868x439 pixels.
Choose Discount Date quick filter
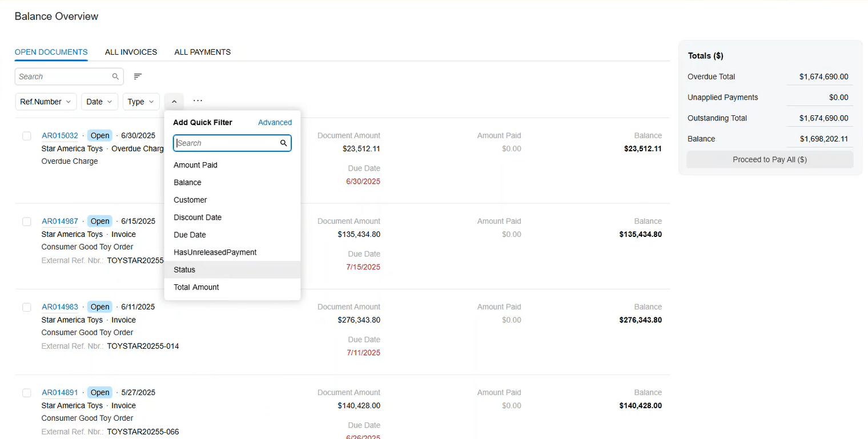[x=232, y=218]
